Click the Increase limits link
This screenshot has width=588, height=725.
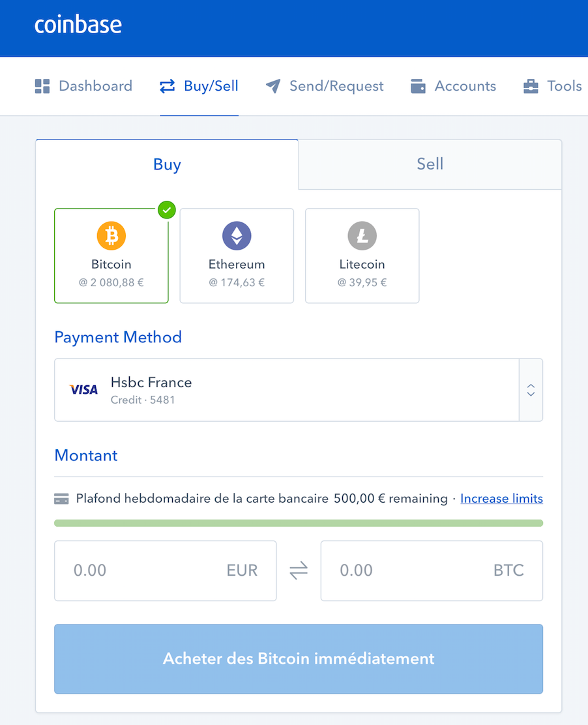501,498
